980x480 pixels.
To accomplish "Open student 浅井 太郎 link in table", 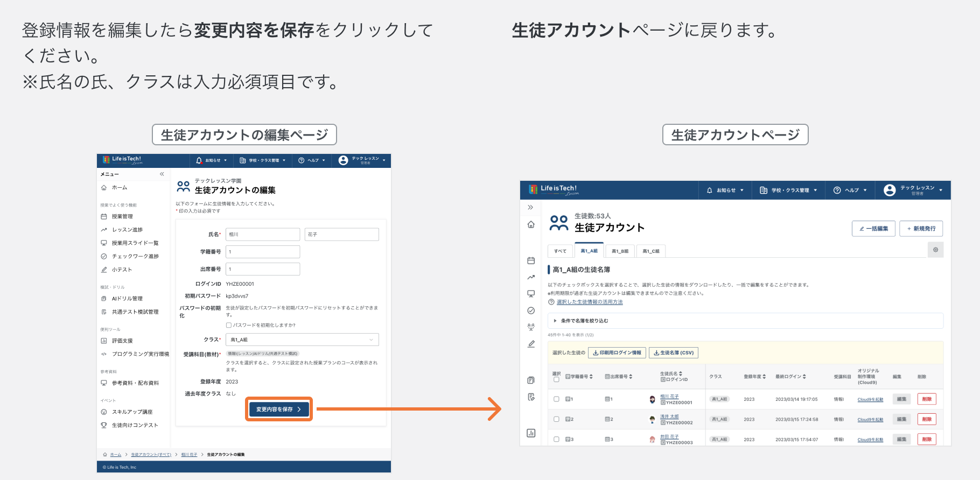I will tap(669, 417).
